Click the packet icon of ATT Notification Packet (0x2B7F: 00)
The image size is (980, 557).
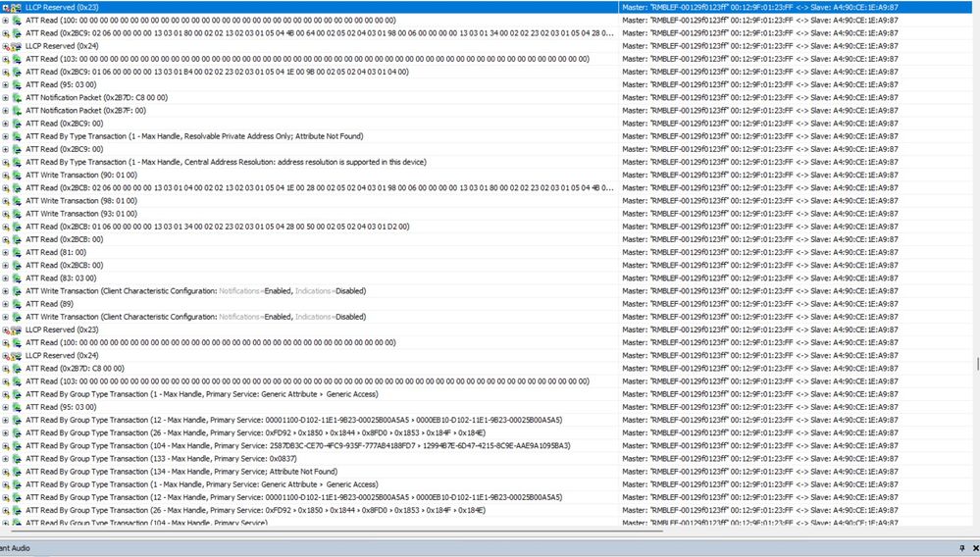[x=17, y=111]
